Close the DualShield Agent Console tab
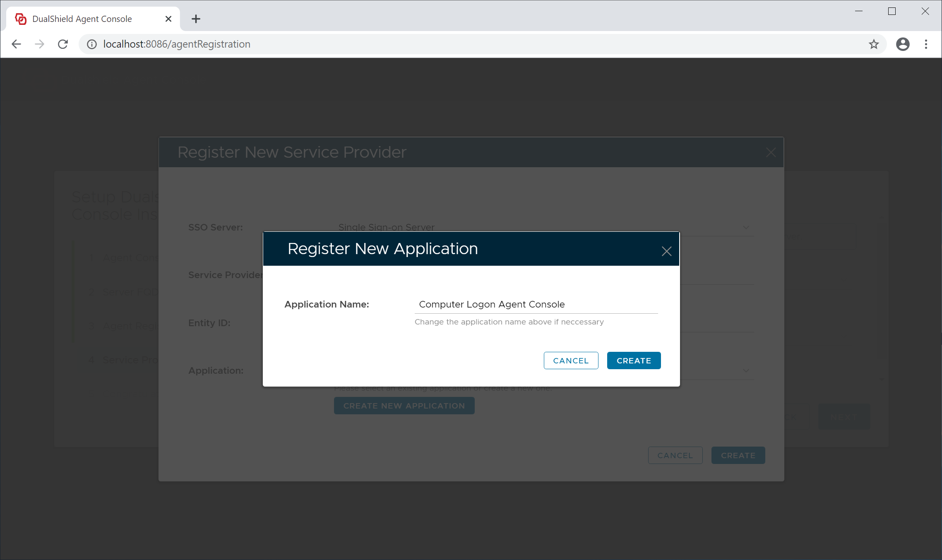Screen dimensions: 942x560 point(168,19)
